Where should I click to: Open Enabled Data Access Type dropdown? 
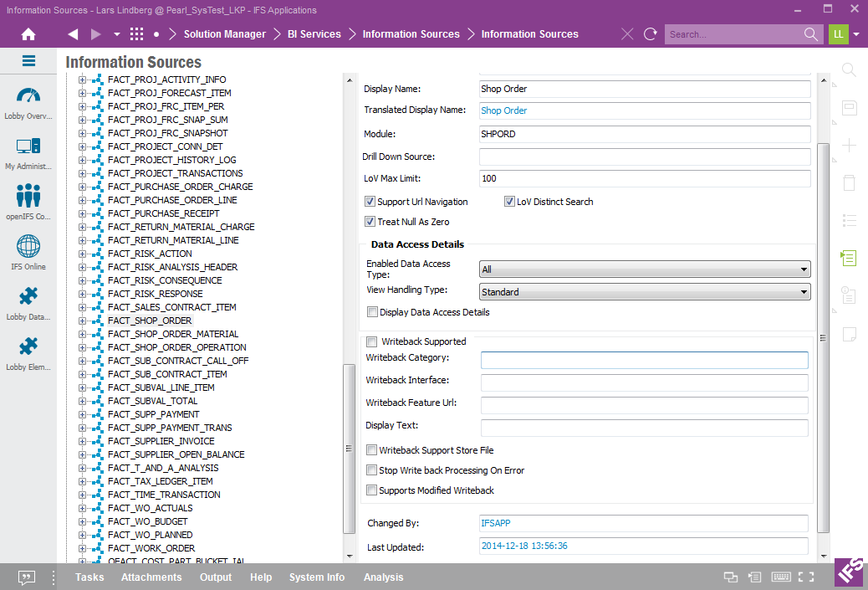tap(645, 269)
